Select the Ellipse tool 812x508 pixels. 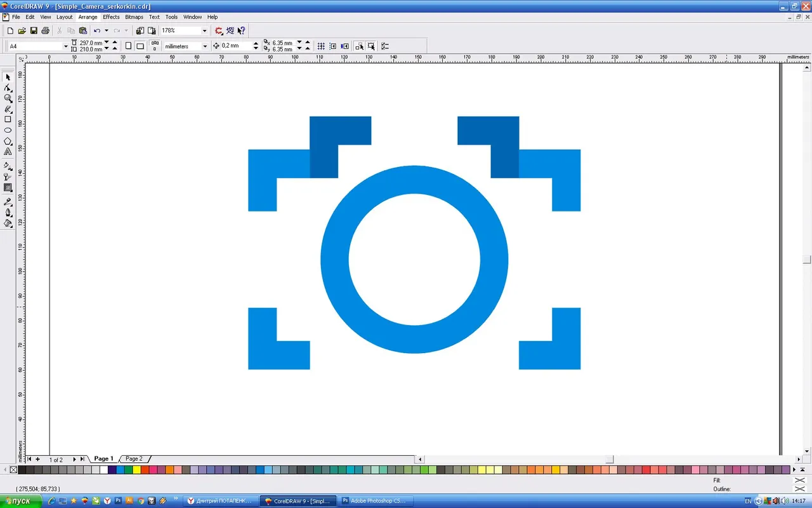[x=8, y=130]
